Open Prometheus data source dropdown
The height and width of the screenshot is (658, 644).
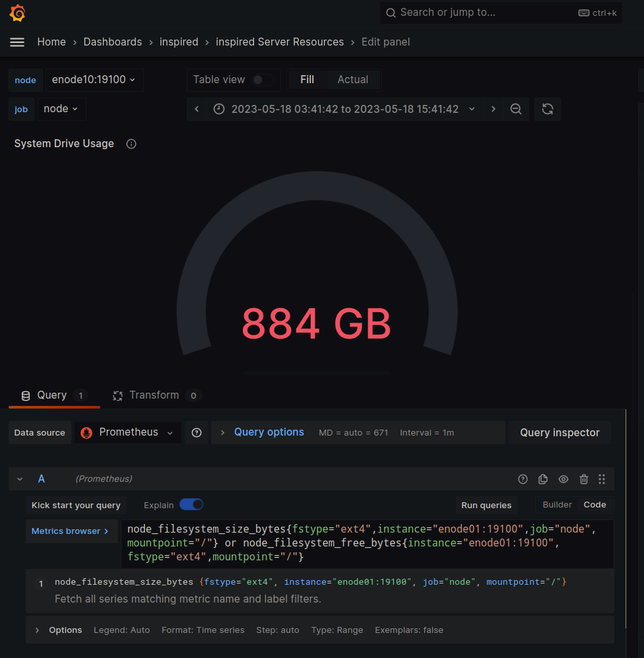(128, 433)
